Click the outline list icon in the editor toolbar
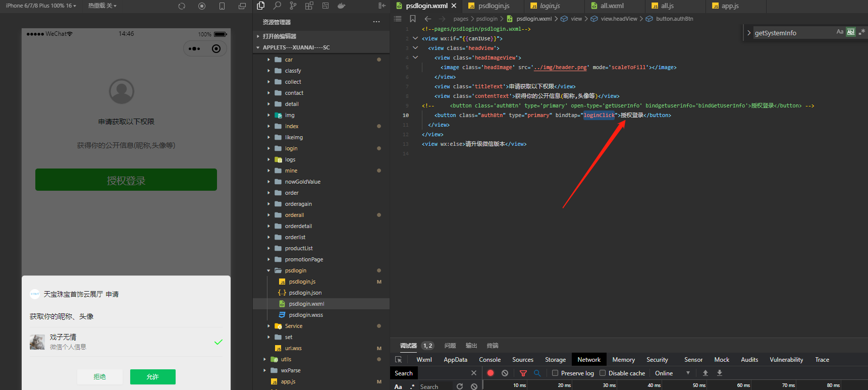Viewport: 868px width, 390px height. 398,19
